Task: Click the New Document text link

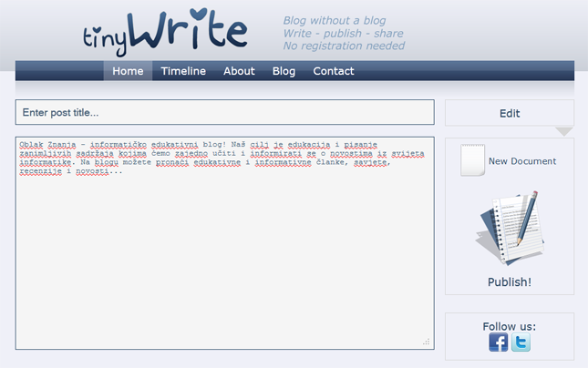Action: point(522,161)
